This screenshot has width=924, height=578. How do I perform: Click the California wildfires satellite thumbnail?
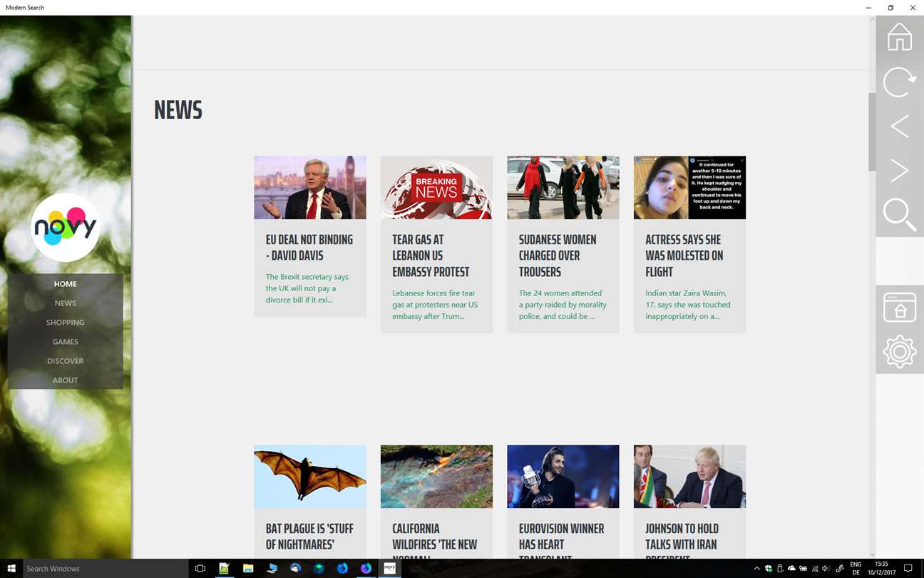tap(436, 477)
